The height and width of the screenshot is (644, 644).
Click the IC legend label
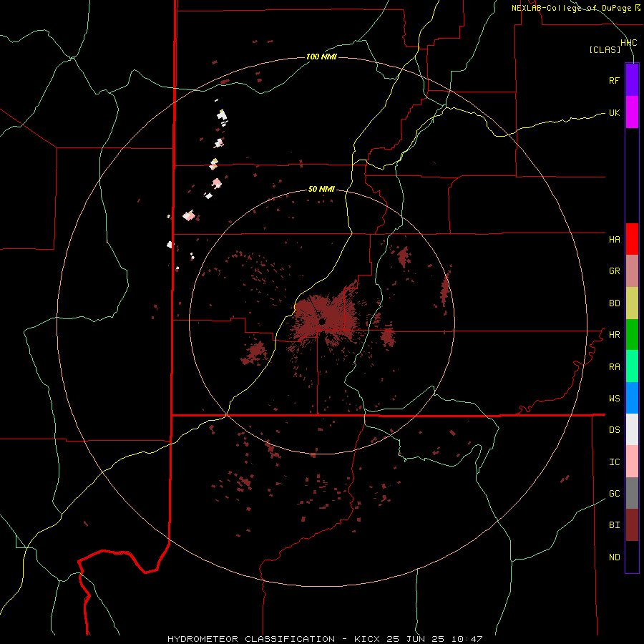tap(614, 462)
